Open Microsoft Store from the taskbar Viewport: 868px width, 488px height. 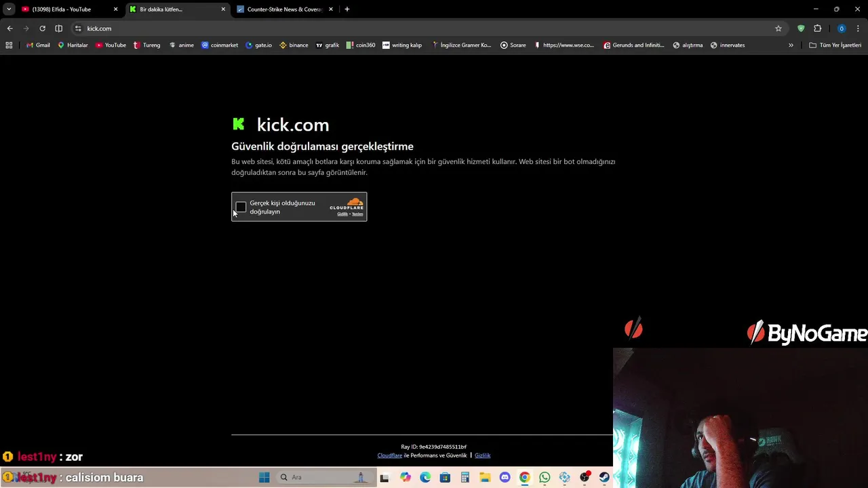tap(445, 477)
